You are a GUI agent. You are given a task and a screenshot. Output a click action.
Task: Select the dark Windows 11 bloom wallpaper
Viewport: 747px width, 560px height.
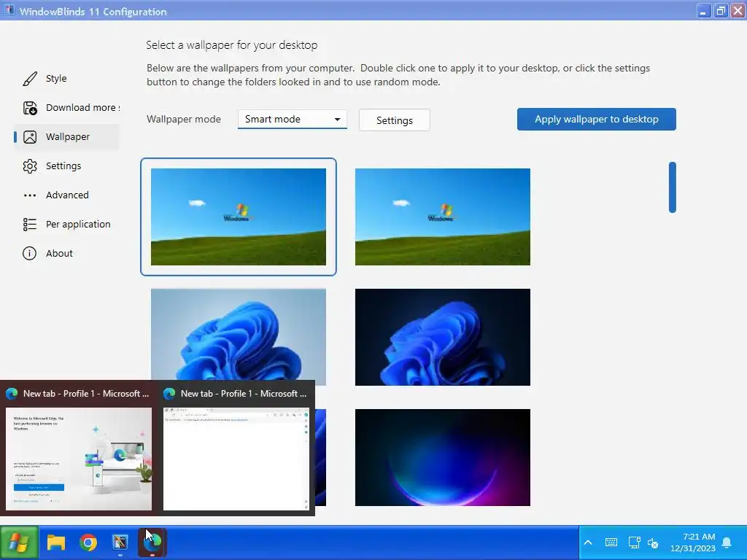tap(443, 337)
